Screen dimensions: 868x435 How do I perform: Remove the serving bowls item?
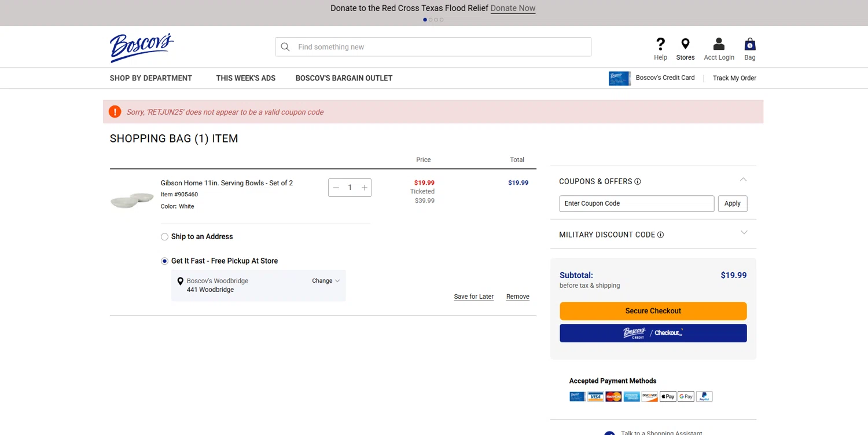(x=518, y=297)
